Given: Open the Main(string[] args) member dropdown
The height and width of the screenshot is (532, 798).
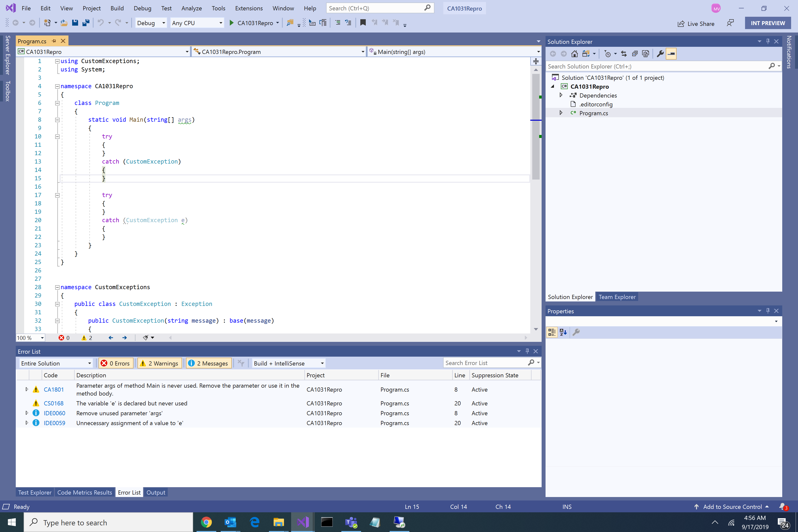Looking at the screenshot, I should (x=454, y=51).
